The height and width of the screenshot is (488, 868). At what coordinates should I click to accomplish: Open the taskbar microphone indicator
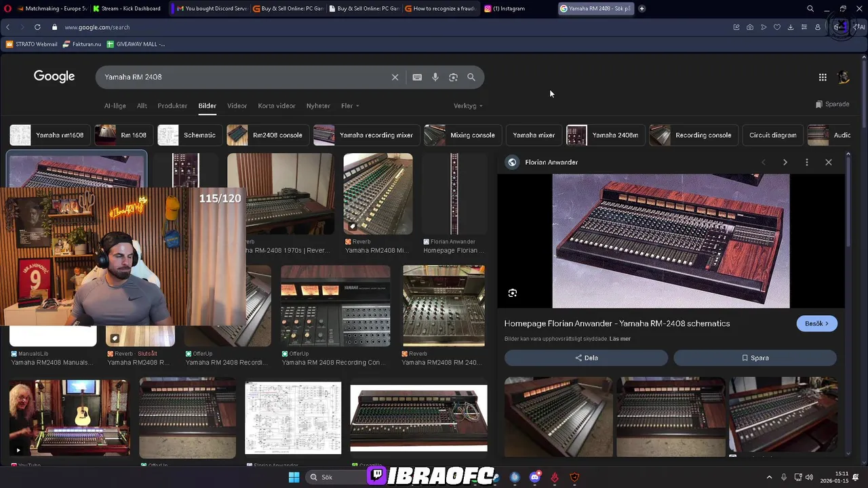[784, 477]
